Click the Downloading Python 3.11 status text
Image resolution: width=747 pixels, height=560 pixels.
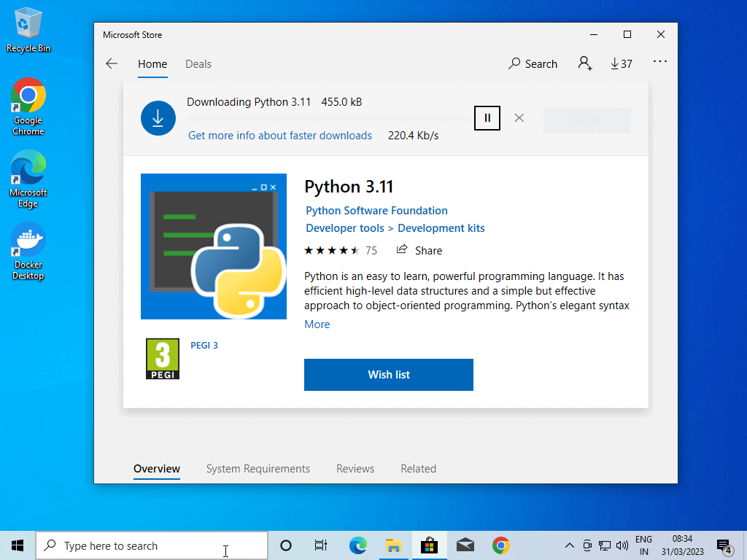248,102
